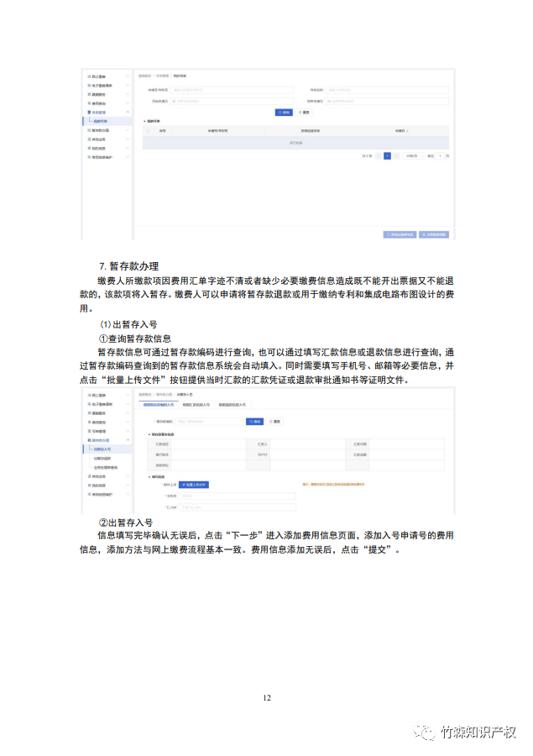This screenshot has height=756, width=533.
Task: Expand 费用查询 chevron in 我的号单 page sidebar
Action: [x=128, y=103]
